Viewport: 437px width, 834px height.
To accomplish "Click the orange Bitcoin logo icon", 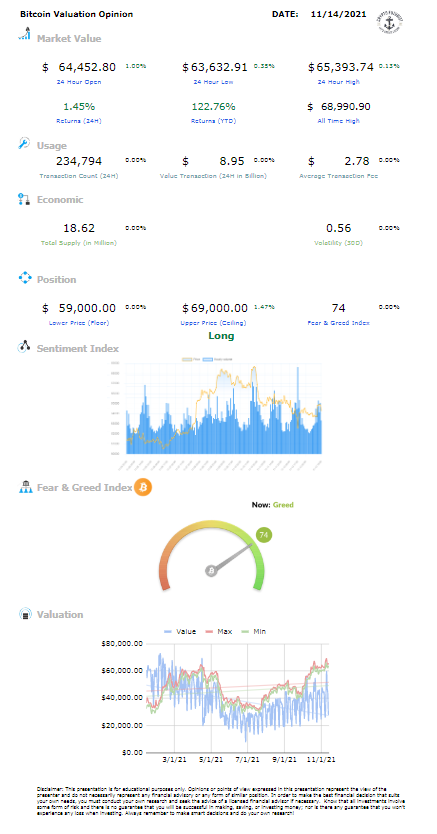I will tap(143, 487).
